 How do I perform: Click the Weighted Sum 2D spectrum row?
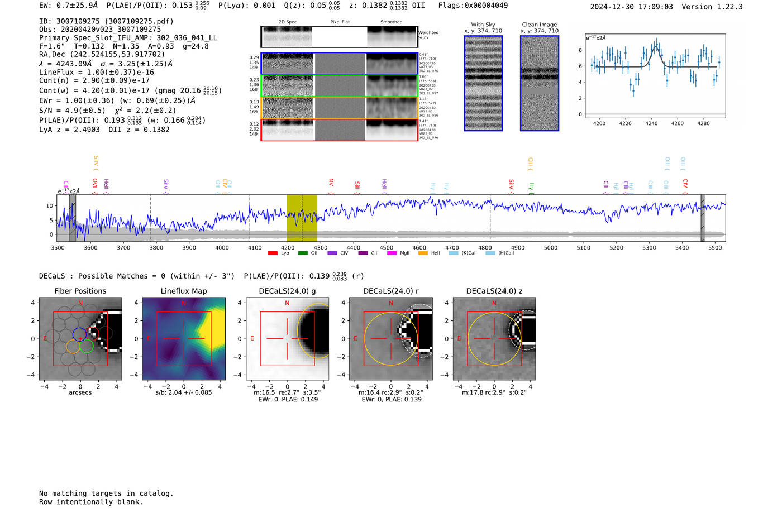339,37
